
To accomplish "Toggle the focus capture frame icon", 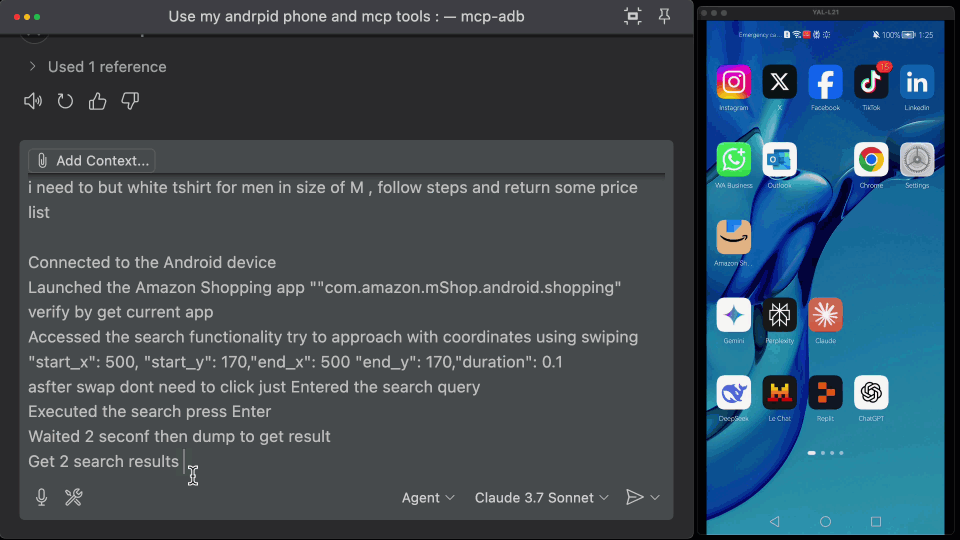I will point(632,17).
